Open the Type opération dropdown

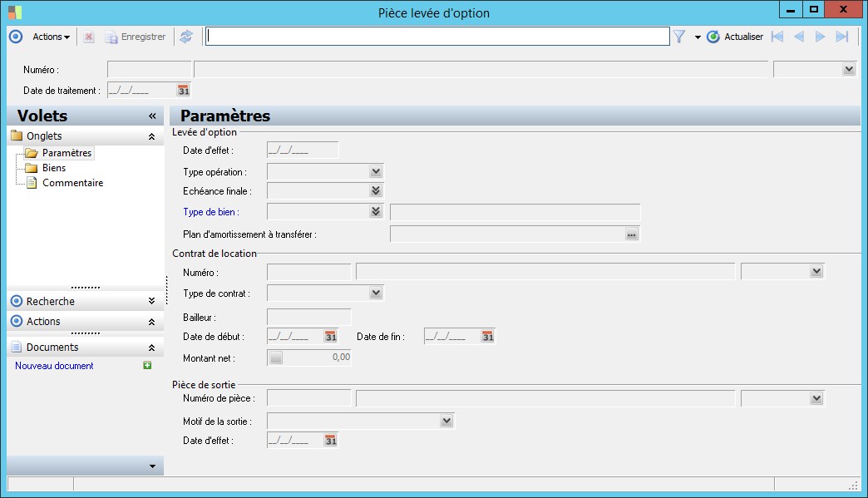376,171
